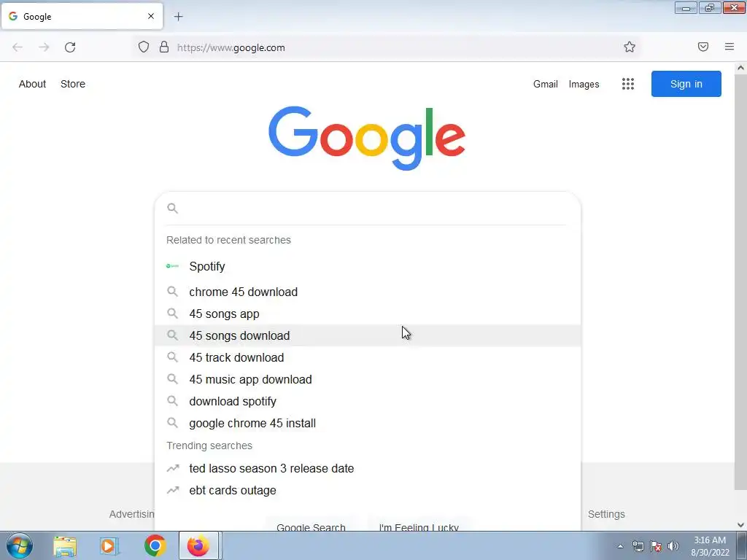The width and height of the screenshot is (747, 560).
Task: Select 'download spotify' suggestion
Action: [368, 402]
